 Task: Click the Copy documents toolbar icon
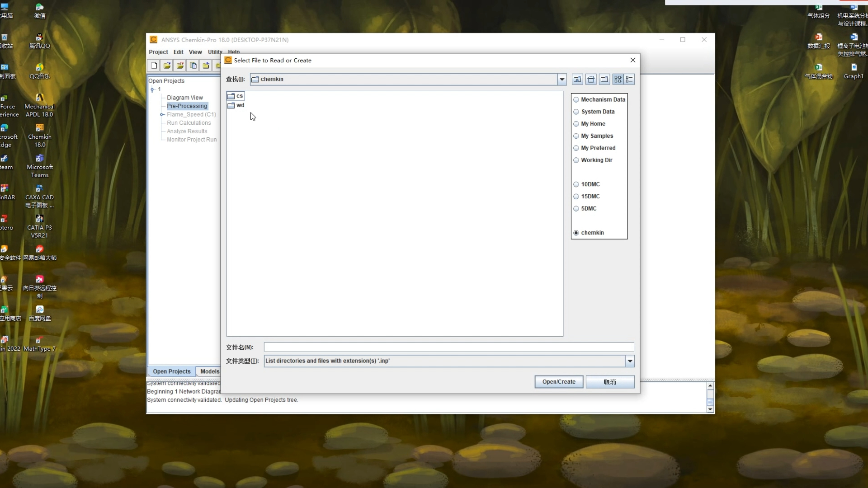(193, 66)
